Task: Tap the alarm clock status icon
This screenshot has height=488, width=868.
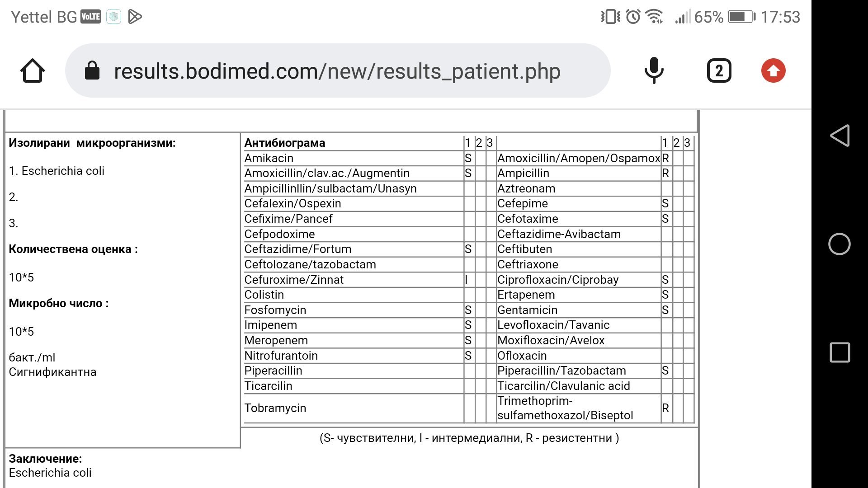Action: (x=633, y=17)
